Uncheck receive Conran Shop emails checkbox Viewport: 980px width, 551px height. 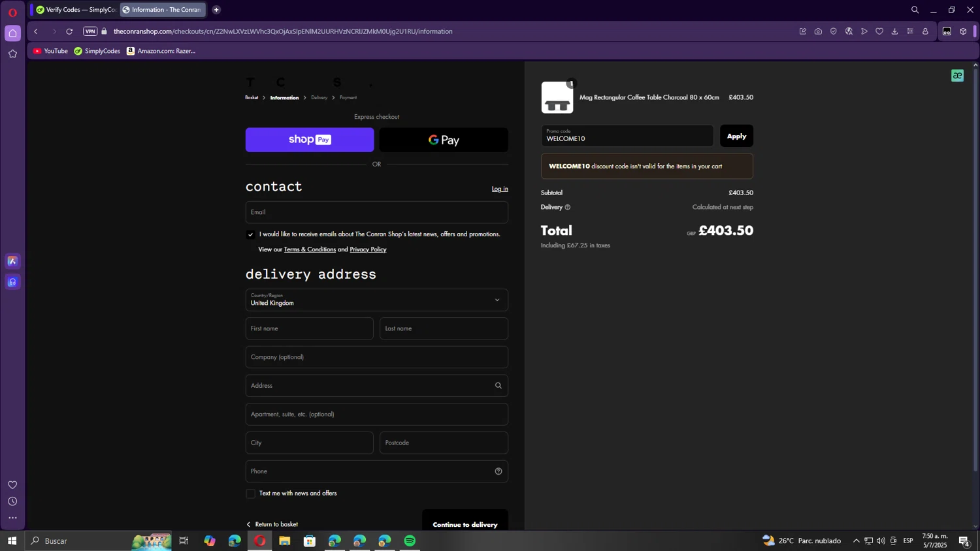click(250, 234)
